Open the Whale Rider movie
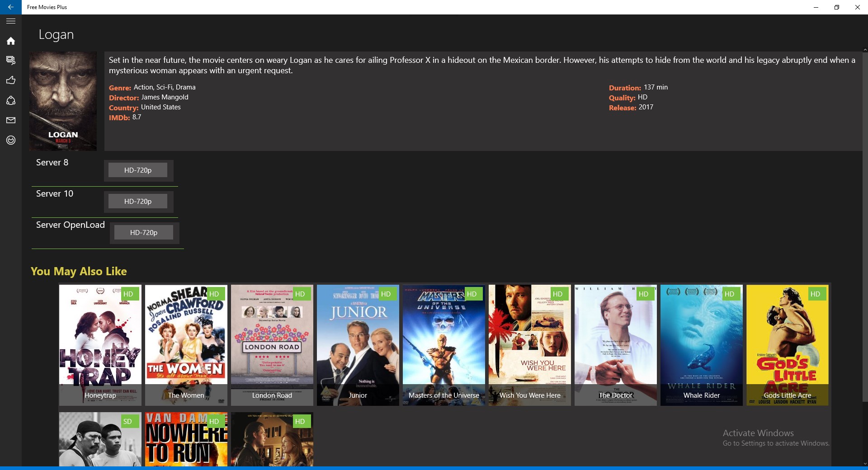 702,345
